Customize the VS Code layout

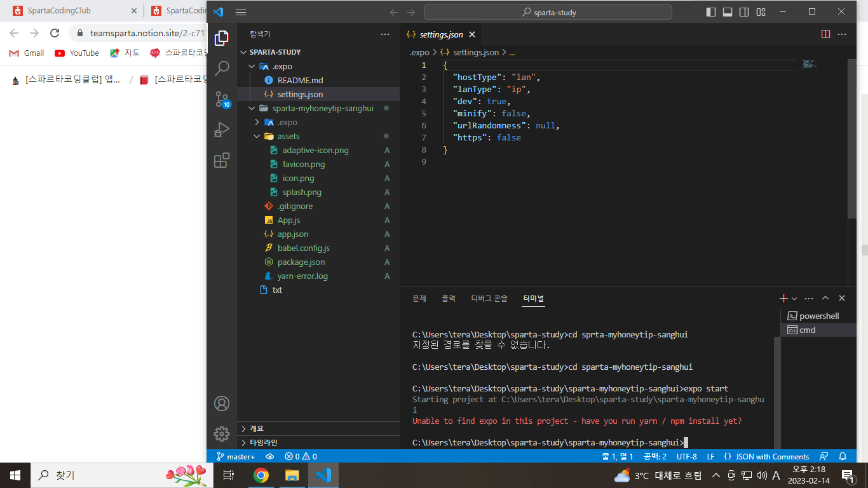tap(761, 12)
